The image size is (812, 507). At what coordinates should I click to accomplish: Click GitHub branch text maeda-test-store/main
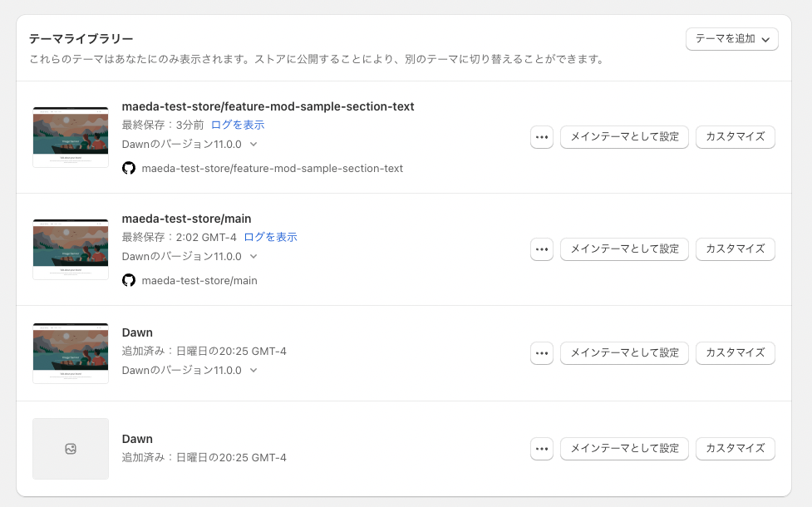(199, 281)
